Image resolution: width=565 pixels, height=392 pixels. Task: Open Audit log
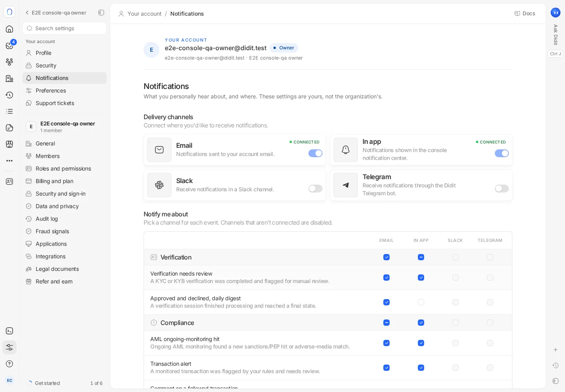click(64, 219)
